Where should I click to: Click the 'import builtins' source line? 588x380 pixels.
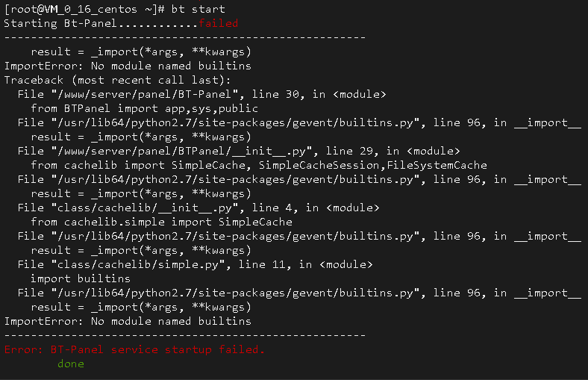coord(81,278)
